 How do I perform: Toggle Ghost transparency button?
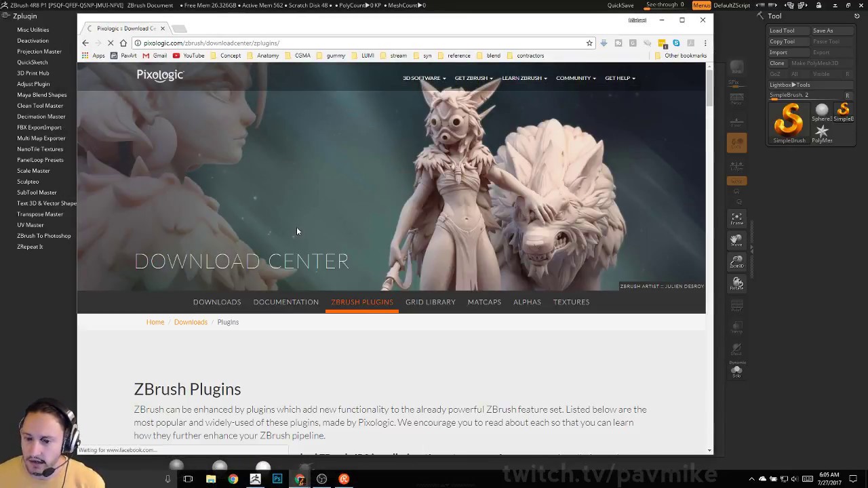pos(736,350)
